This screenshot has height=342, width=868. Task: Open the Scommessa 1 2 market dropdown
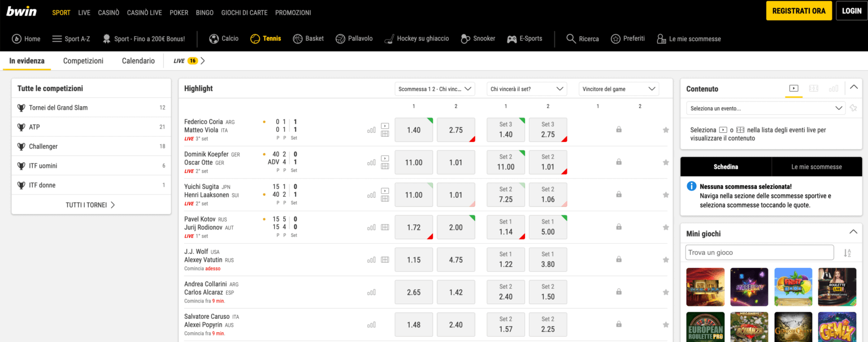tap(435, 89)
